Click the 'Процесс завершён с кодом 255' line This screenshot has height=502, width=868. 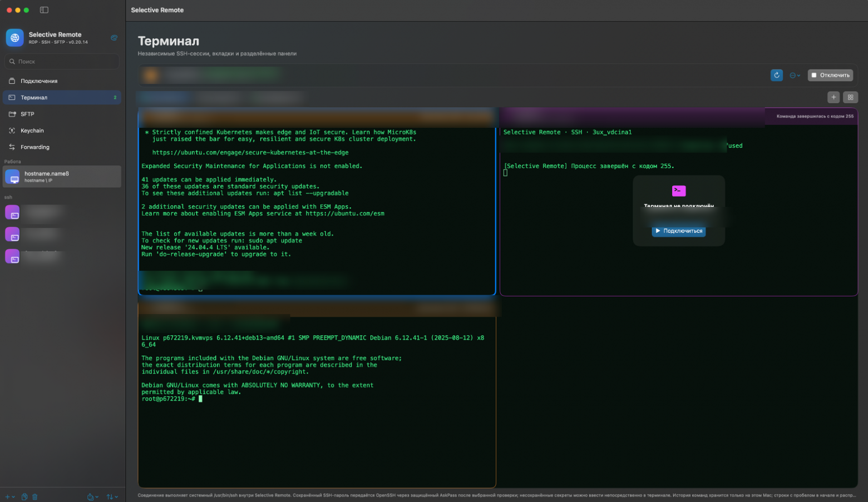(589, 166)
